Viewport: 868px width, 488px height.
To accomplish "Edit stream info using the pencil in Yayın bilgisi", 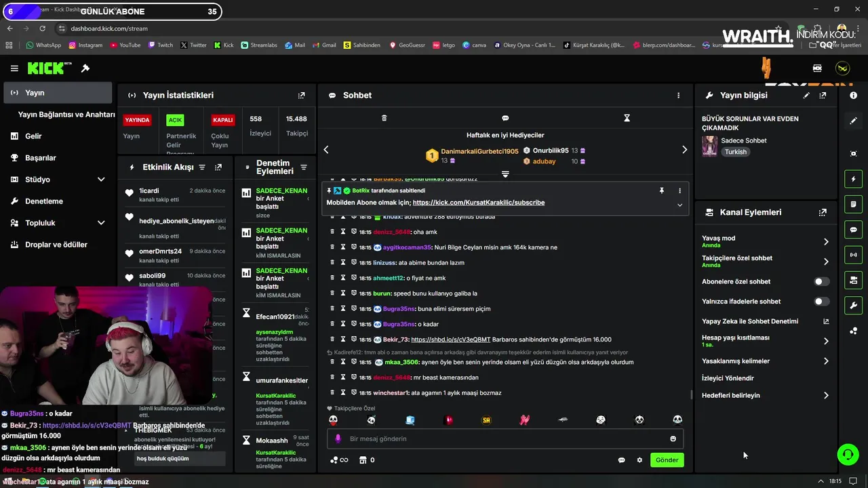I will point(806,96).
